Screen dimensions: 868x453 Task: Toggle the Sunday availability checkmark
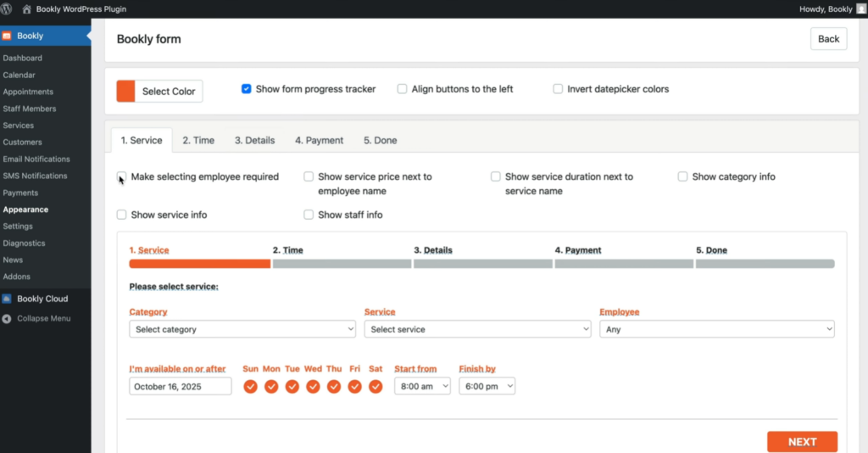click(x=250, y=387)
